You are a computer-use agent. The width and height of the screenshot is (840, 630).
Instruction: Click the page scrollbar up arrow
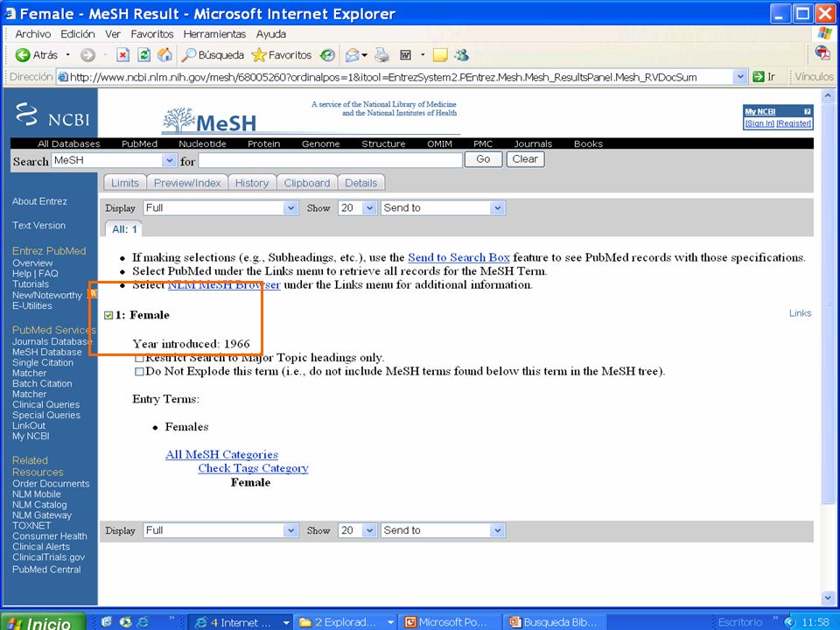pyautogui.click(x=828, y=96)
